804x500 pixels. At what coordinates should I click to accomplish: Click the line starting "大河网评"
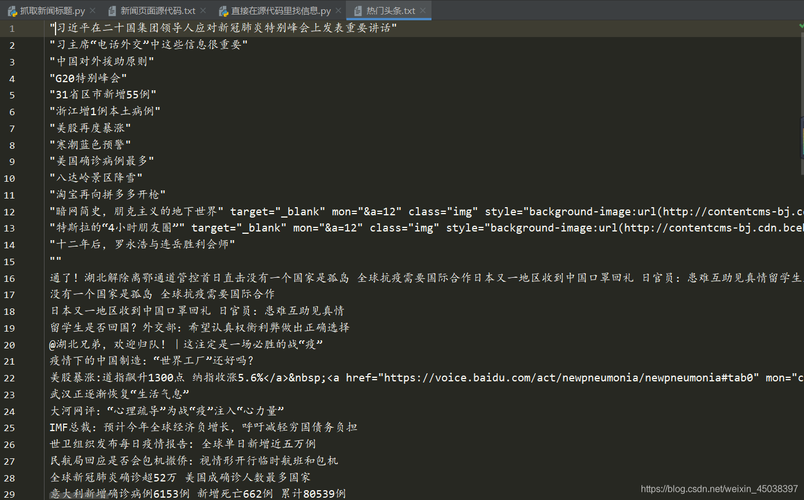click(167, 411)
